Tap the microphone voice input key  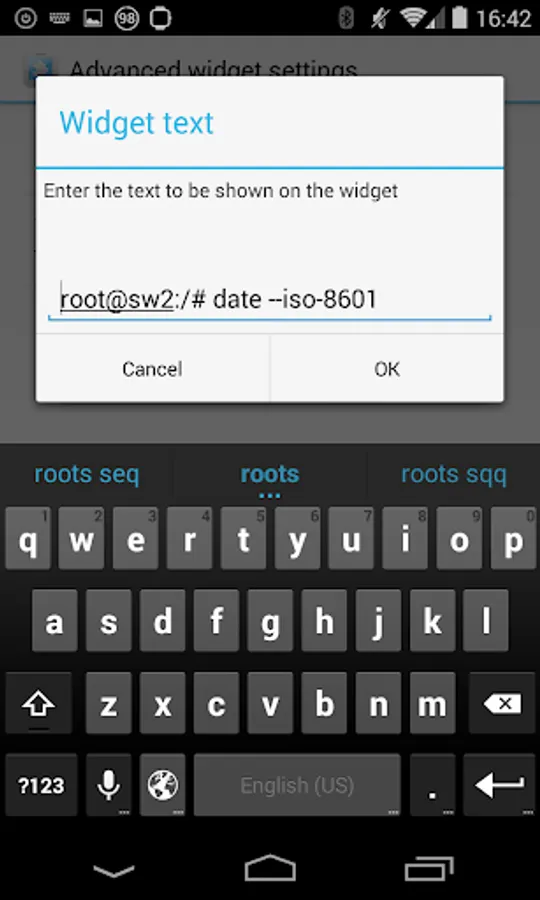coord(108,785)
